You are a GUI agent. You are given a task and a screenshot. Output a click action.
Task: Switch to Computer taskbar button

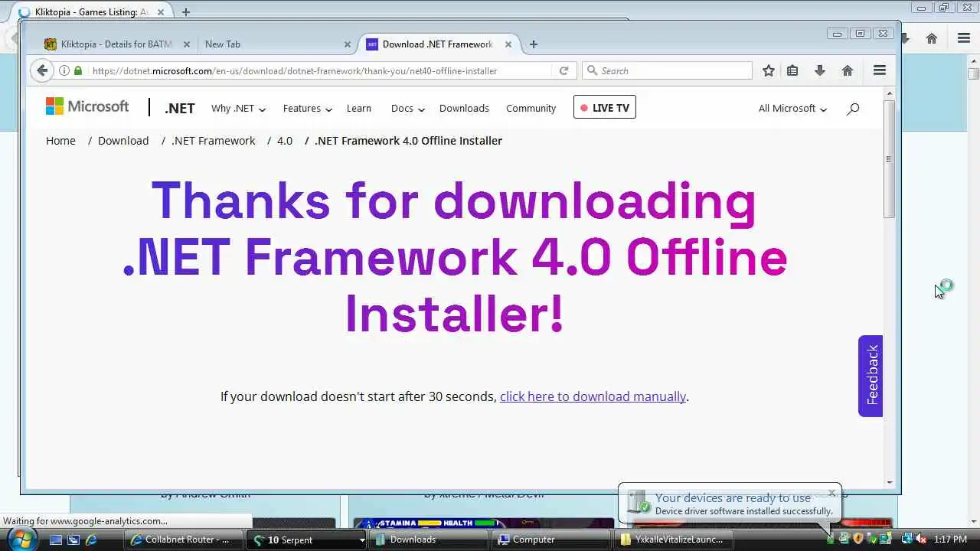point(550,540)
